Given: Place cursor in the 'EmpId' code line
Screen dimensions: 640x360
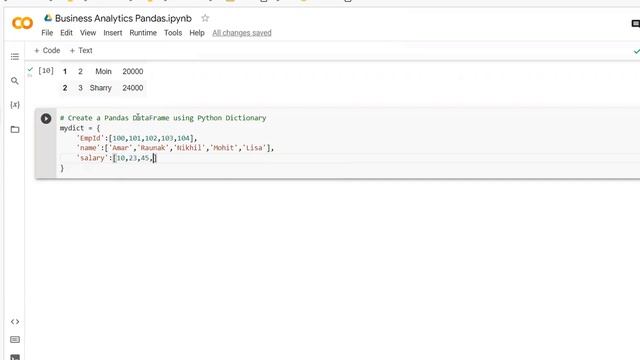Looking at the screenshot, I should click(137, 138).
